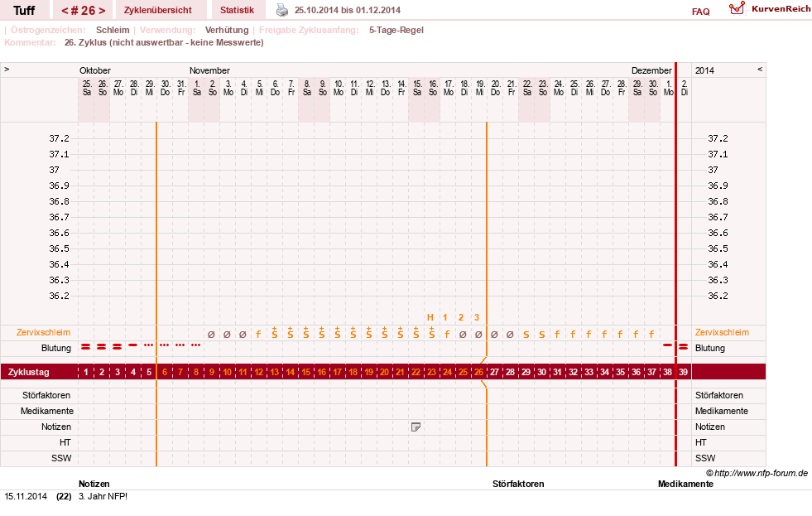Screen dimensions: 812x516
Task: Go to next cycle with right arrow
Action: coord(102,11)
